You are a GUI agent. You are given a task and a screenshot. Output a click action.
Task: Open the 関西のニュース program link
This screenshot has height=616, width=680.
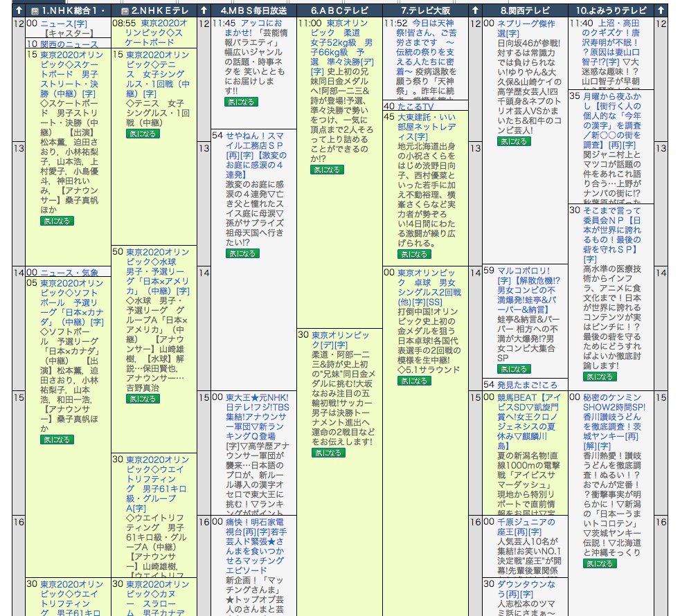click(x=69, y=44)
